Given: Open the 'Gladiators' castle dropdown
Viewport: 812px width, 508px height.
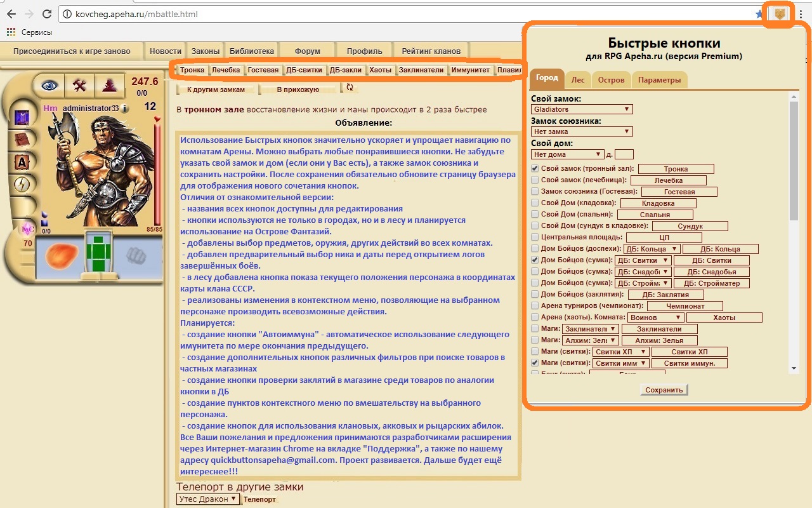Looking at the screenshot, I should (x=582, y=109).
